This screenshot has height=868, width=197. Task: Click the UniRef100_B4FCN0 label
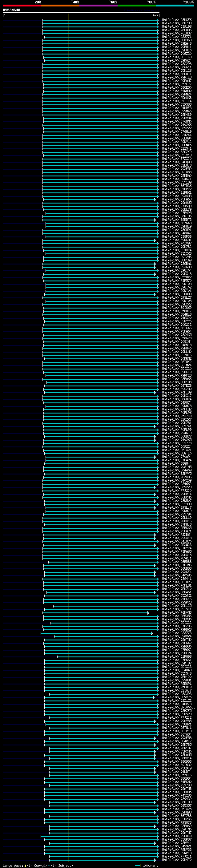pos(177,782)
